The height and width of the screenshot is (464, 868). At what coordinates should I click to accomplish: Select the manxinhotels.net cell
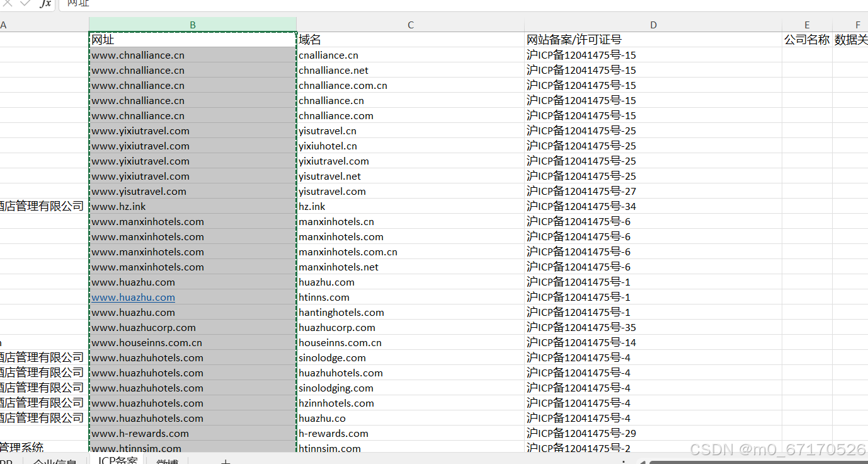tap(411, 267)
